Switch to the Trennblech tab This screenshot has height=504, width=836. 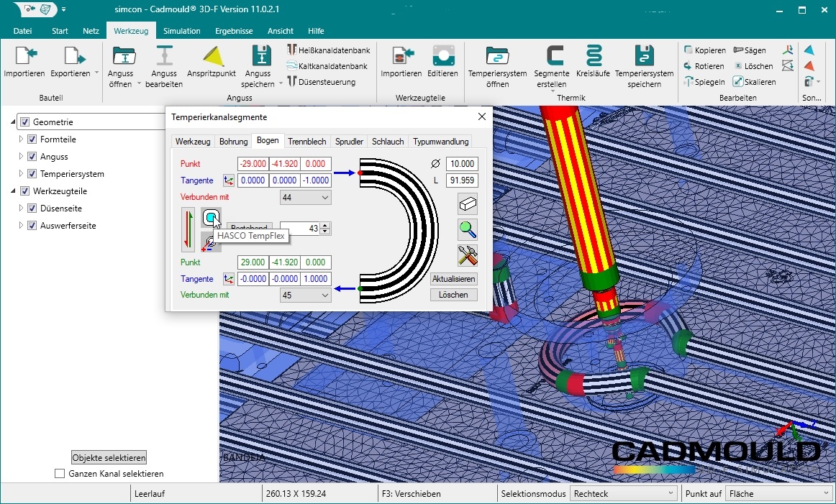click(307, 142)
